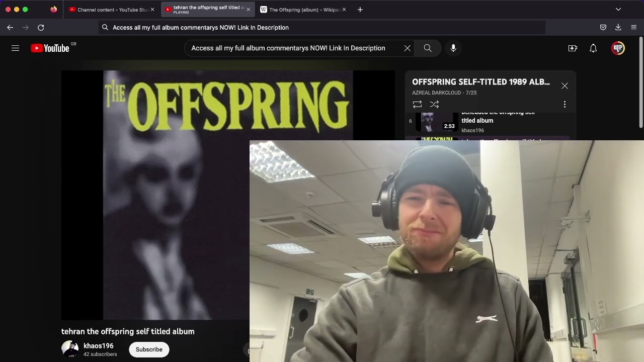Open the Create video icon

click(573, 48)
